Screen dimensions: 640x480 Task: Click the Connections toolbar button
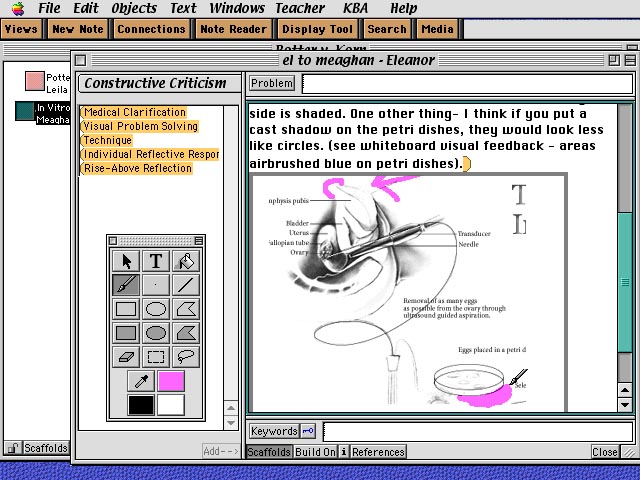click(x=151, y=29)
